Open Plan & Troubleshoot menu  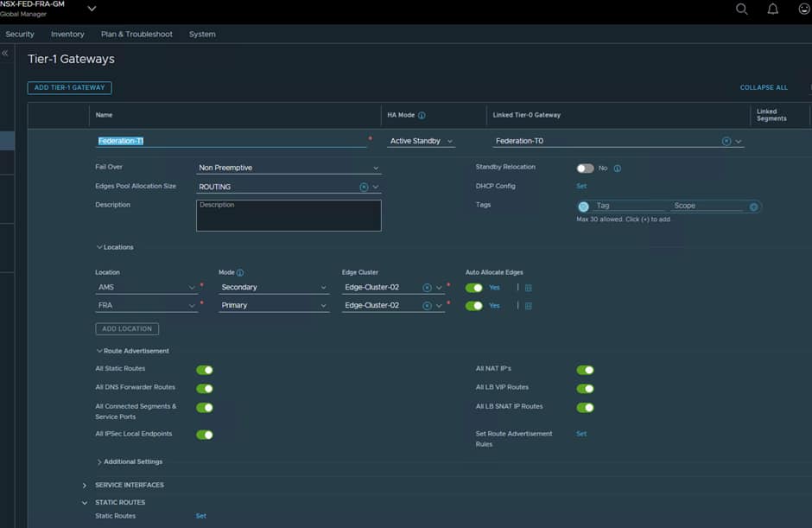pos(136,35)
